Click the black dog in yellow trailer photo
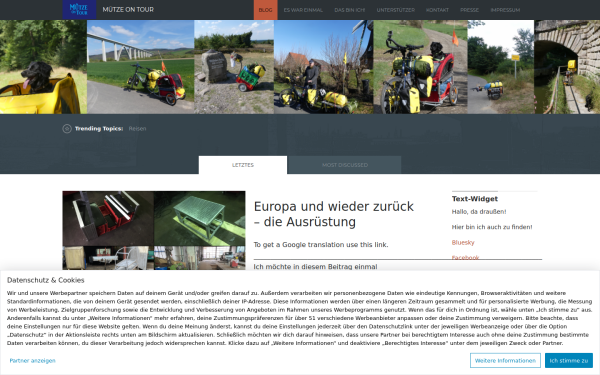600x375 pixels. tap(43, 67)
